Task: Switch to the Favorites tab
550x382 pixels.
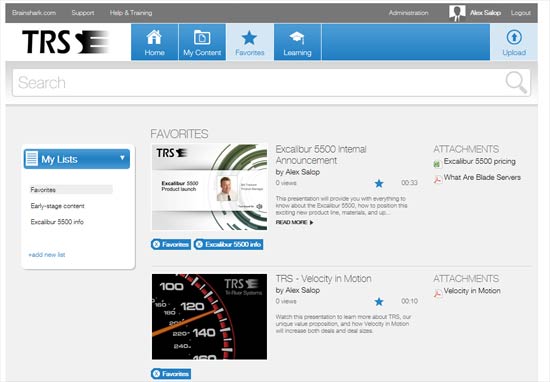Action: click(x=250, y=42)
